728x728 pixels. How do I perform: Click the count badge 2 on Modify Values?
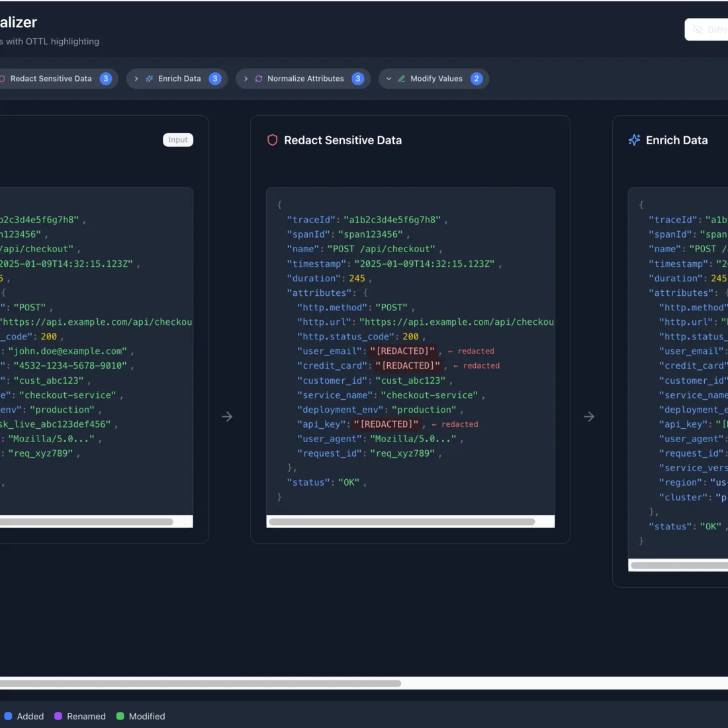[x=477, y=79]
